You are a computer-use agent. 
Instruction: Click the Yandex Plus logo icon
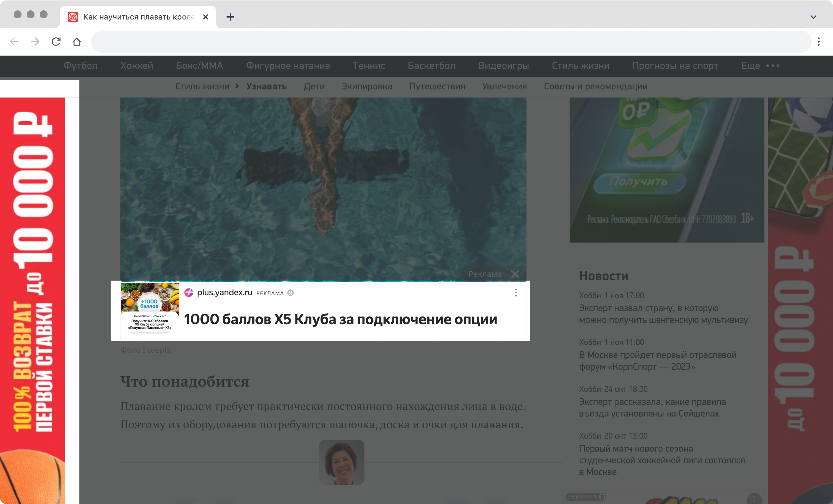pyautogui.click(x=189, y=293)
